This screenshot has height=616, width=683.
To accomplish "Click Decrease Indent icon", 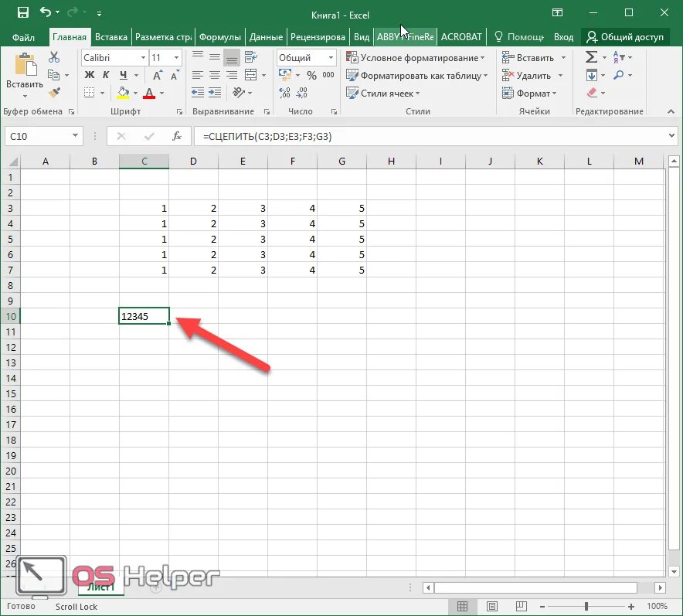I will 198,92.
